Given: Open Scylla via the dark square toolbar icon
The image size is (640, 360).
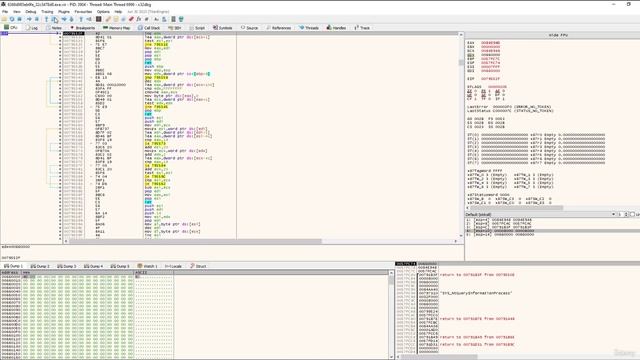Looking at the screenshot, I should point(98,19).
